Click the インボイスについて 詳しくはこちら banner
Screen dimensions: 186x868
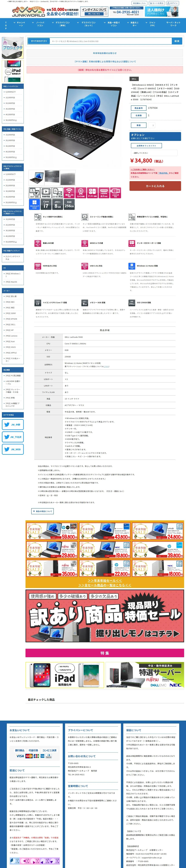pyautogui.click(x=94, y=12)
